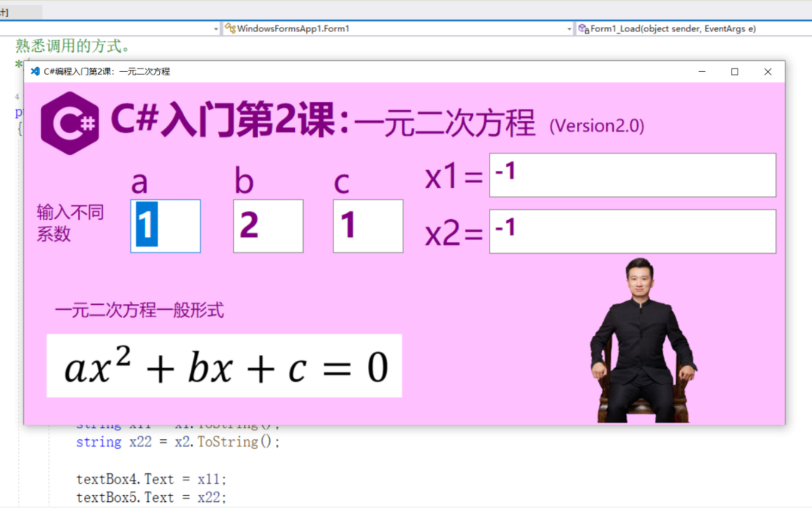This screenshot has height=508, width=812.
Task: Click the x2 result text box
Action: [x=633, y=231]
